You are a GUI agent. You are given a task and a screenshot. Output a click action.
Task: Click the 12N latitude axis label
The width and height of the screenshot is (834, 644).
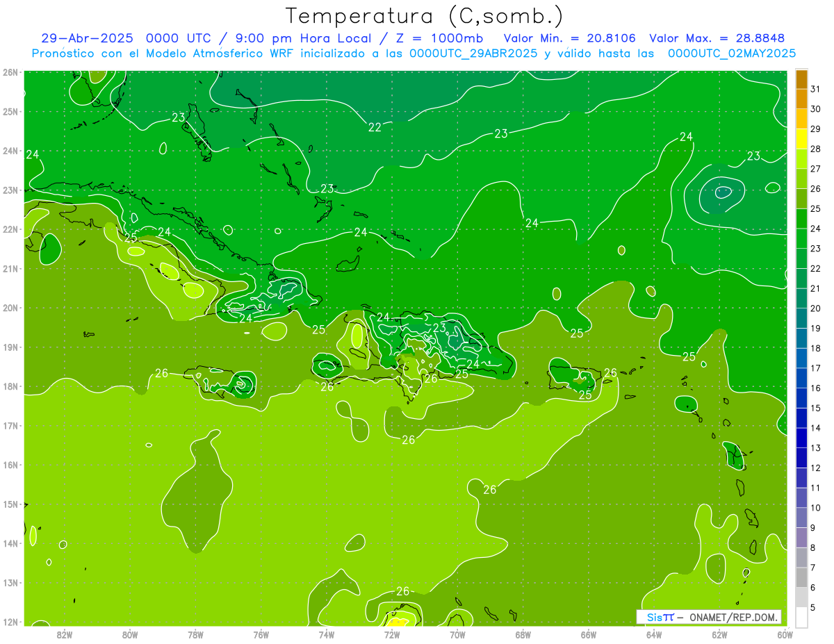coord(10,622)
